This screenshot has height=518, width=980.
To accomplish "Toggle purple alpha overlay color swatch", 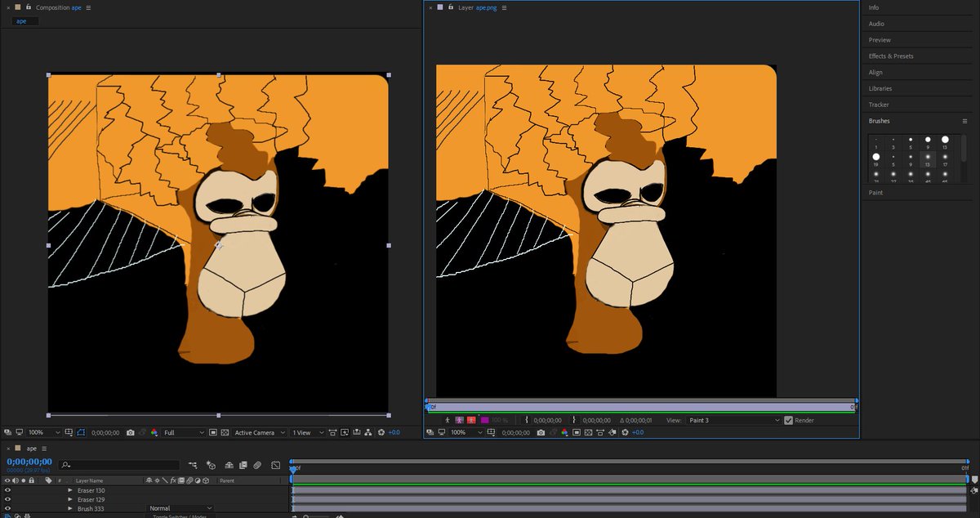I will click(484, 420).
